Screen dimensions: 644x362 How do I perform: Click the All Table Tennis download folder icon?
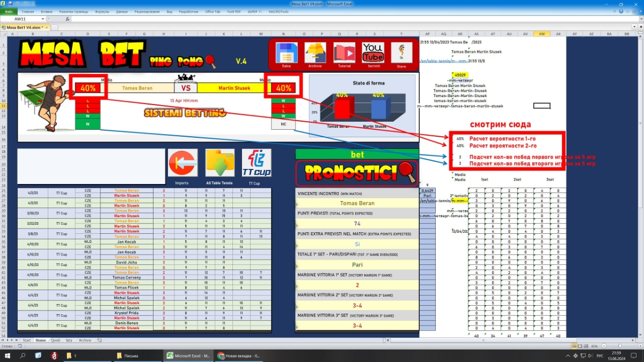tap(220, 163)
